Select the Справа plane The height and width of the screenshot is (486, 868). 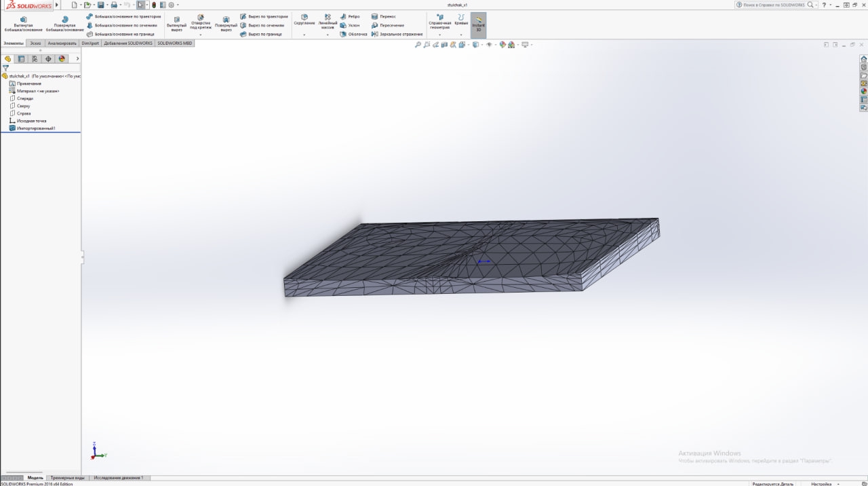[20, 113]
